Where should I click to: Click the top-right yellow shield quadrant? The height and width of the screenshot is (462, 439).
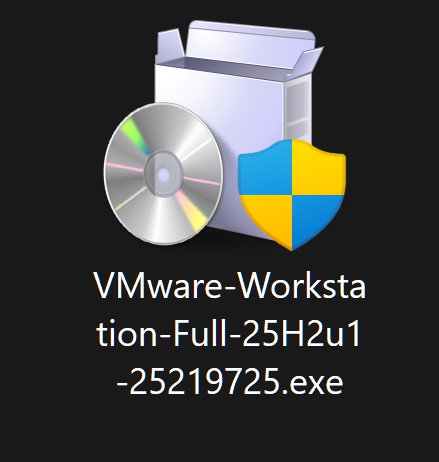(318, 167)
